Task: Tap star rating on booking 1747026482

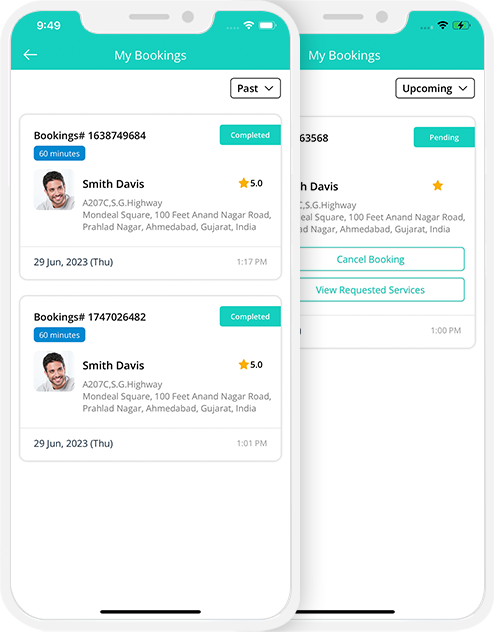Action: click(x=250, y=365)
